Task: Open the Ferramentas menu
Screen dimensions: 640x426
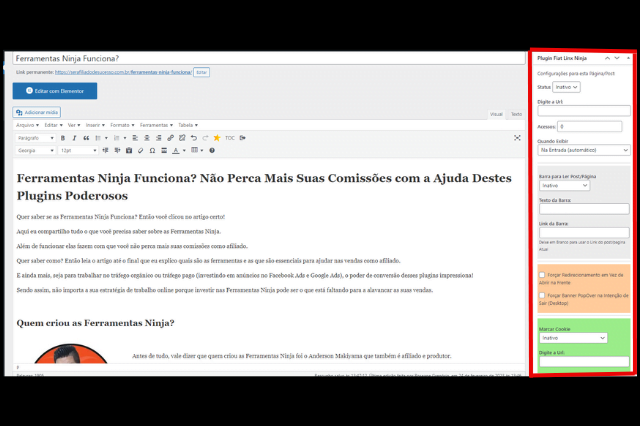Action: point(156,125)
